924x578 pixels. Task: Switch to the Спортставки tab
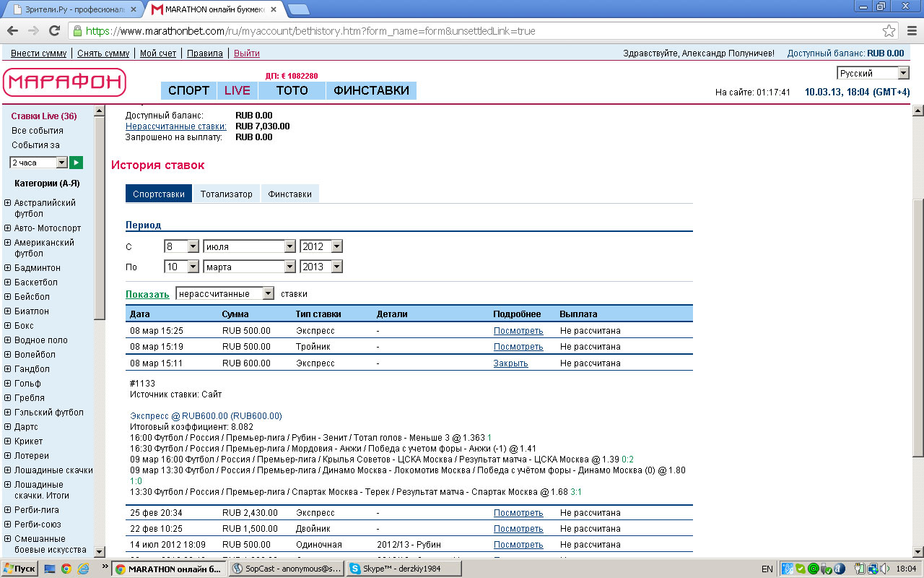coord(159,194)
